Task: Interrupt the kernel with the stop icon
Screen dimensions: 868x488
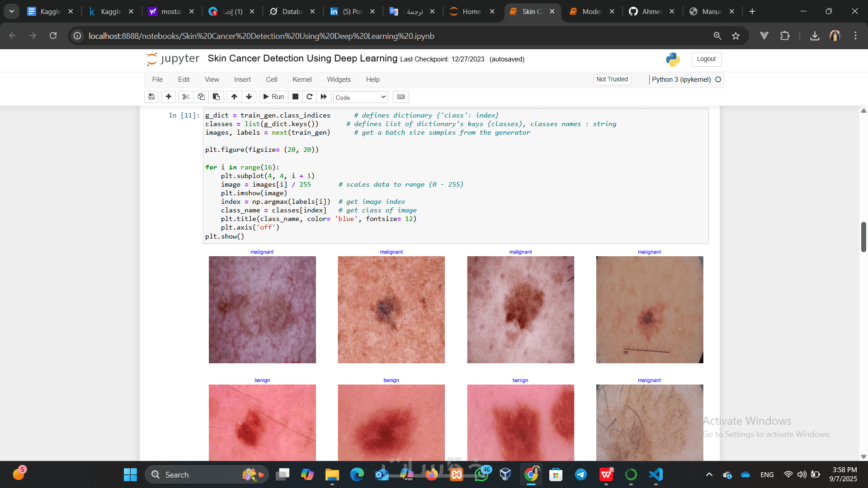Action: coord(295,97)
